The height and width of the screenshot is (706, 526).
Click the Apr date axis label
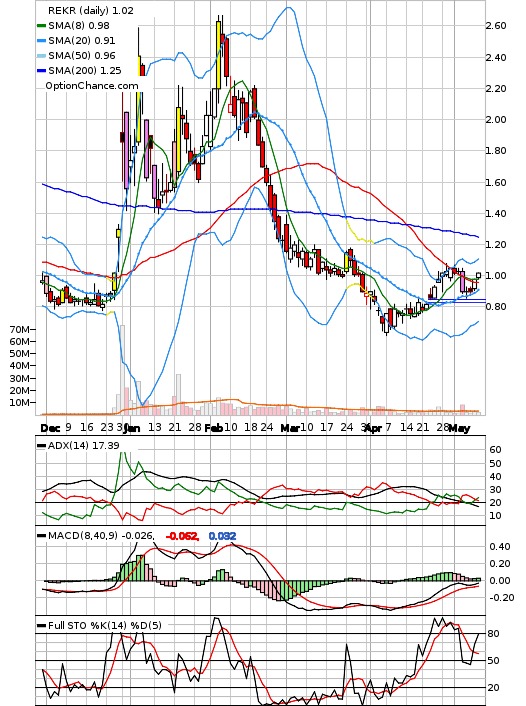[373, 428]
